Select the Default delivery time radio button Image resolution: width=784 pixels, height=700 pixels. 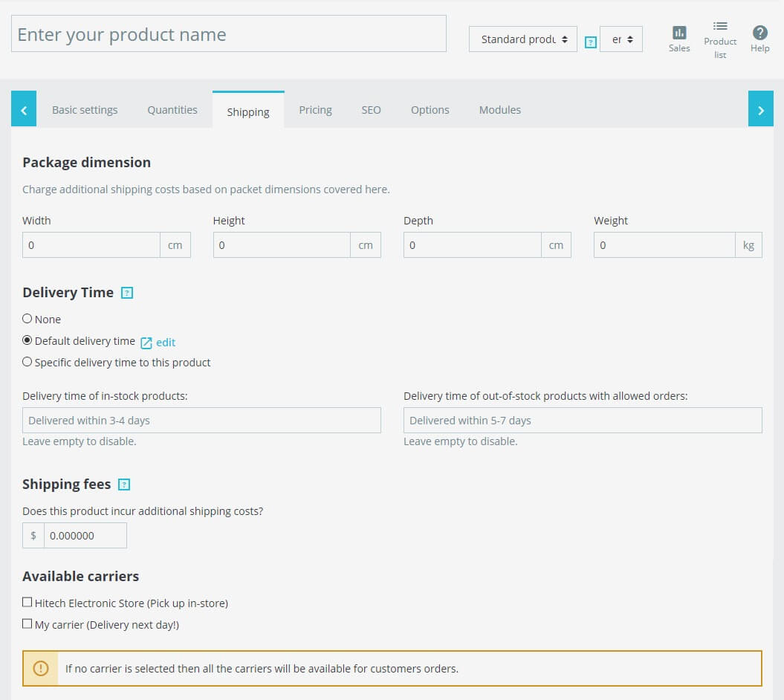coord(27,340)
